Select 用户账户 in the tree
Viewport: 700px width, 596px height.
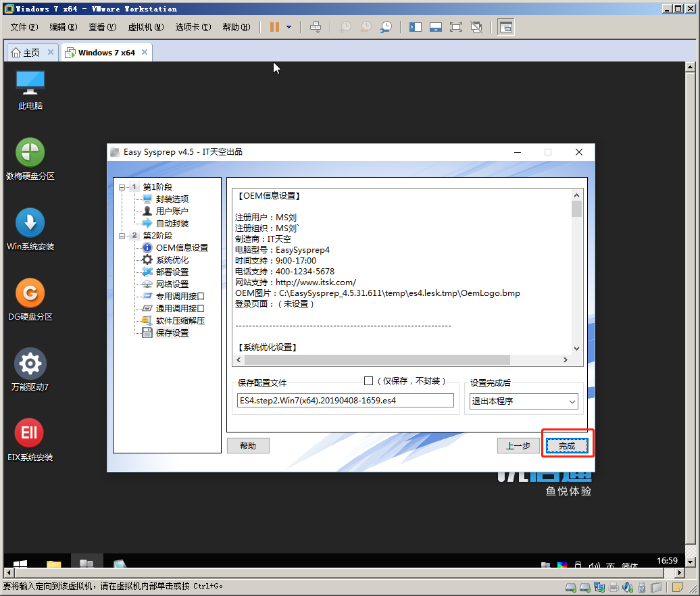172,211
